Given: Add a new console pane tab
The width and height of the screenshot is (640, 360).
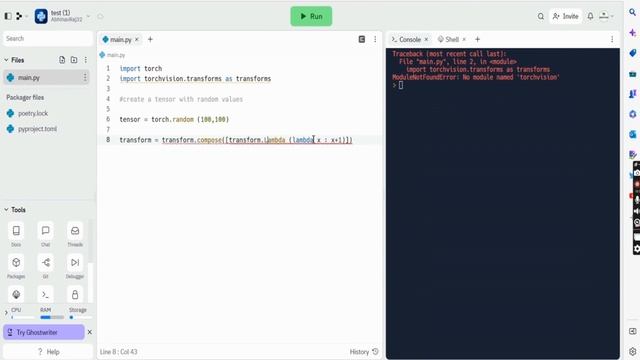Looking at the screenshot, I should pos(478,40).
